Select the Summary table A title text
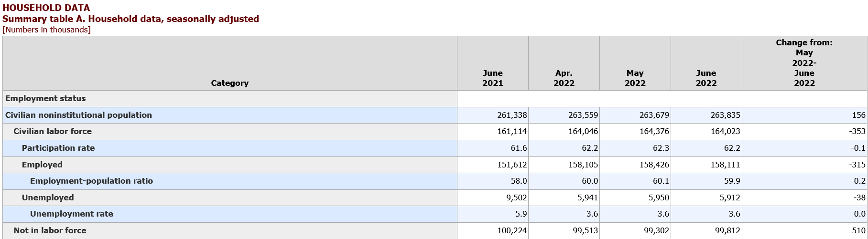Image resolution: width=868 pixels, height=239 pixels. [x=130, y=19]
